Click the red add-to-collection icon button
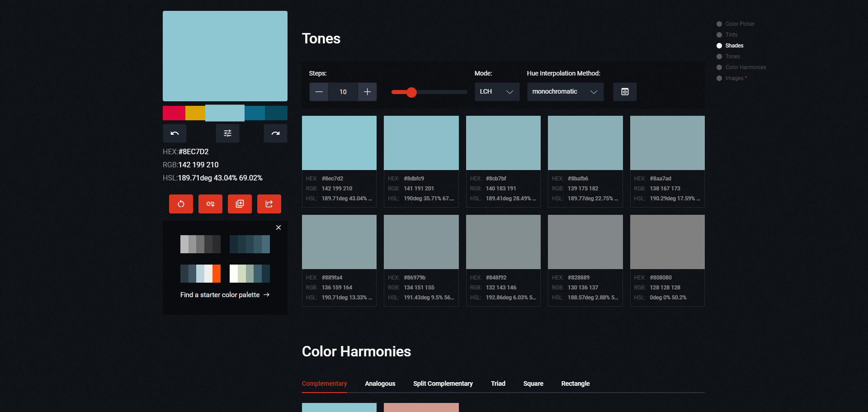This screenshot has height=412, width=868. (240, 204)
